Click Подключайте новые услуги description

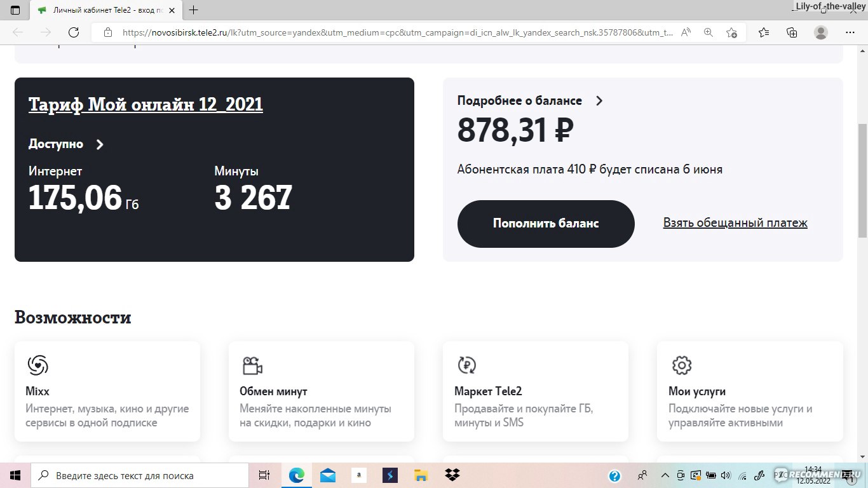740,416
